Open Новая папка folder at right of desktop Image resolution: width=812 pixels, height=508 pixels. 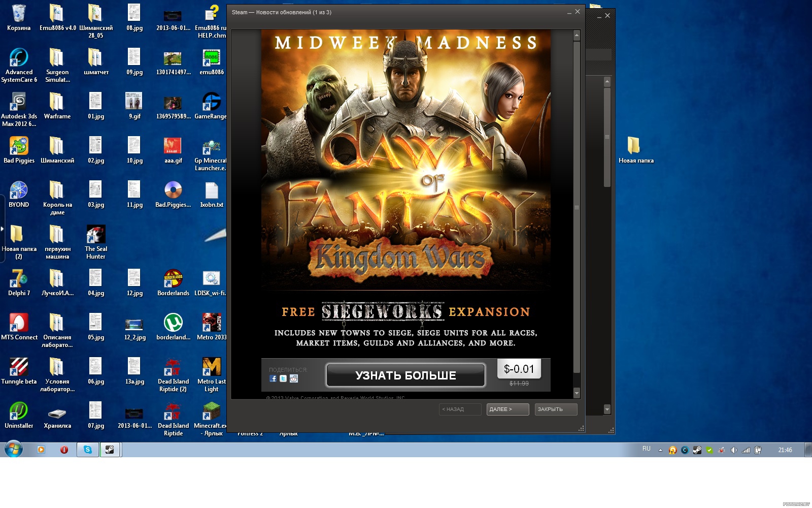636,150
